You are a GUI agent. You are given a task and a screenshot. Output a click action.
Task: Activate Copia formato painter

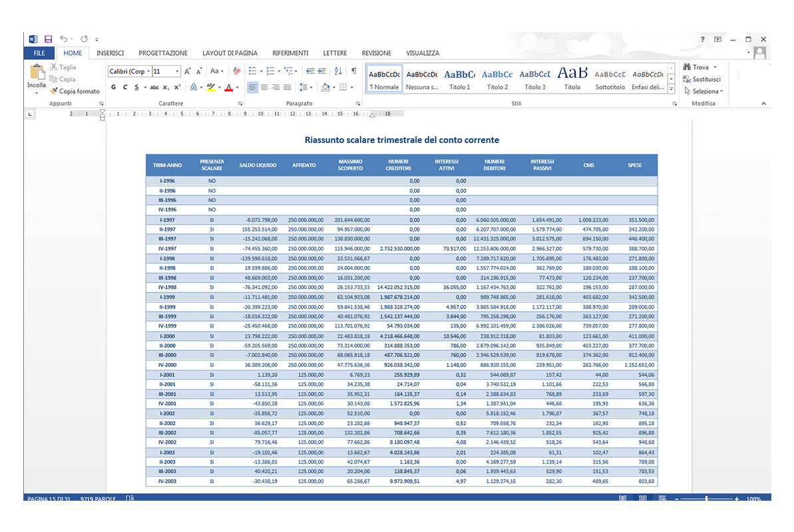click(x=75, y=91)
